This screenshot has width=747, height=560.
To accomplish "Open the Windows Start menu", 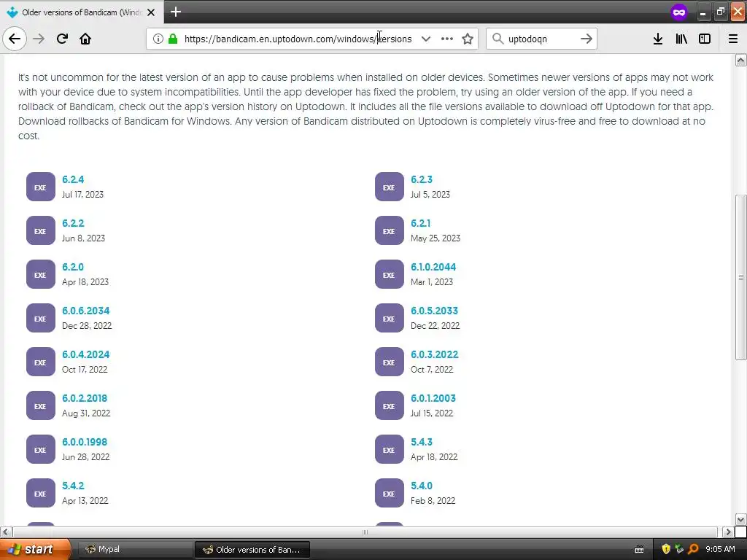I will point(35,549).
